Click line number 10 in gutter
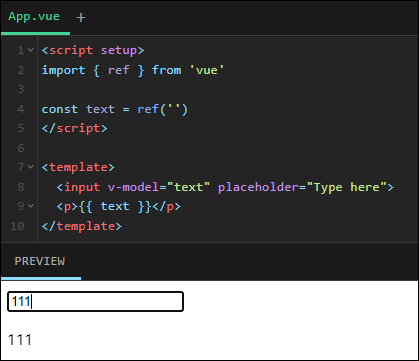419x361 pixels. coord(17,226)
